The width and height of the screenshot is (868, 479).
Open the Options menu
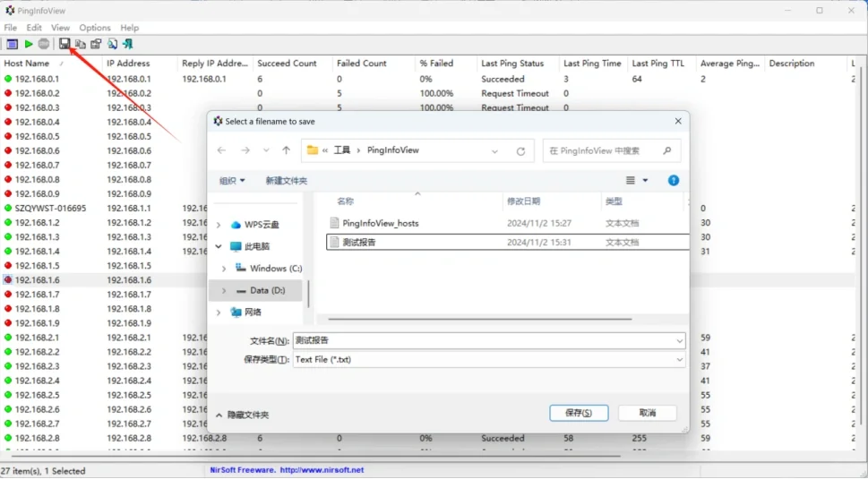(95, 28)
